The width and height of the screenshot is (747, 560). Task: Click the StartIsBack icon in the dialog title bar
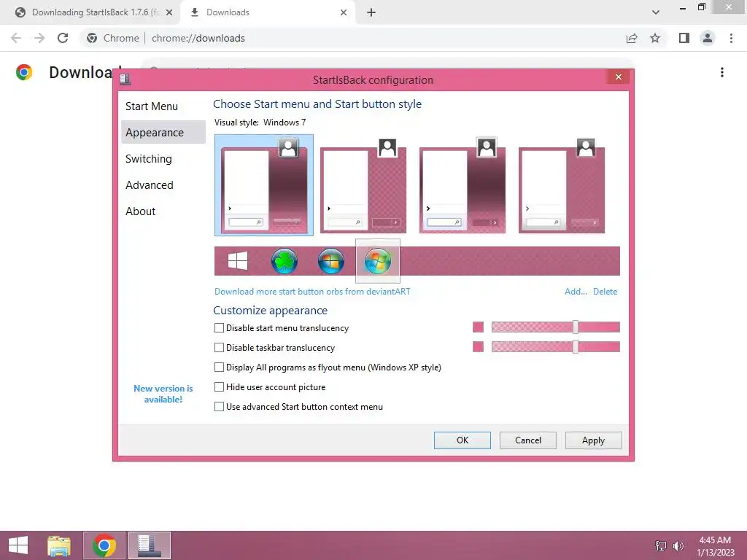pos(125,79)
